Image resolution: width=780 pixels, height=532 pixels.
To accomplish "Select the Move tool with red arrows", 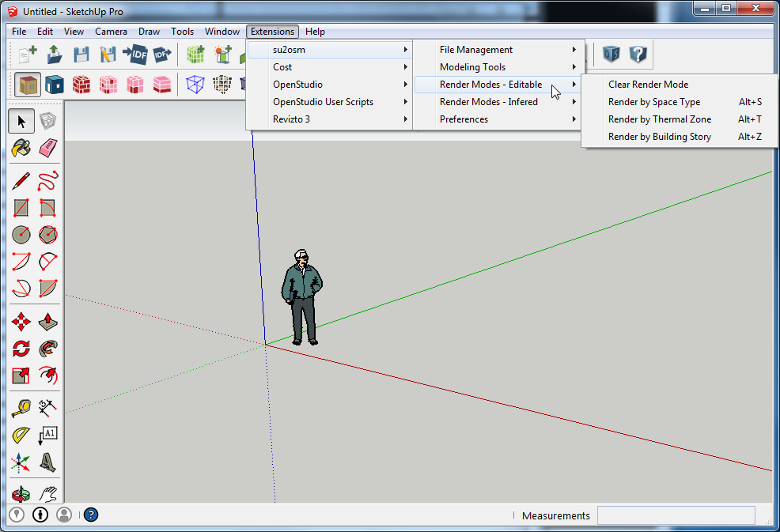I will [21, 322].
